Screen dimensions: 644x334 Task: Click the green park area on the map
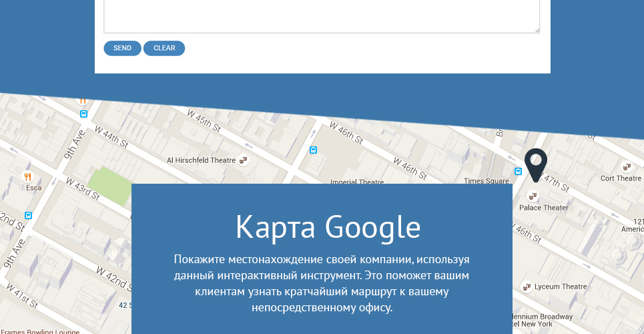click(109, 186)
